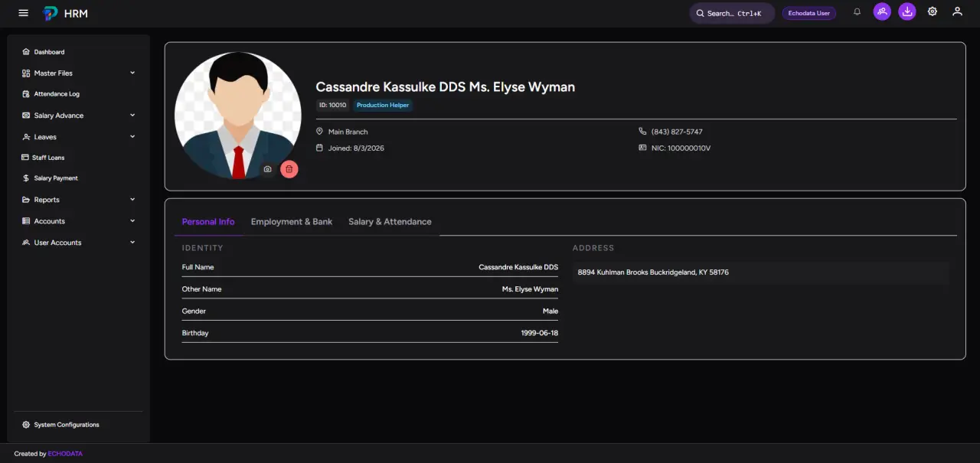The height and width of the screenshot is (463, 980).
Task: Click the Dashboard home icon
Action: point(26,52)
